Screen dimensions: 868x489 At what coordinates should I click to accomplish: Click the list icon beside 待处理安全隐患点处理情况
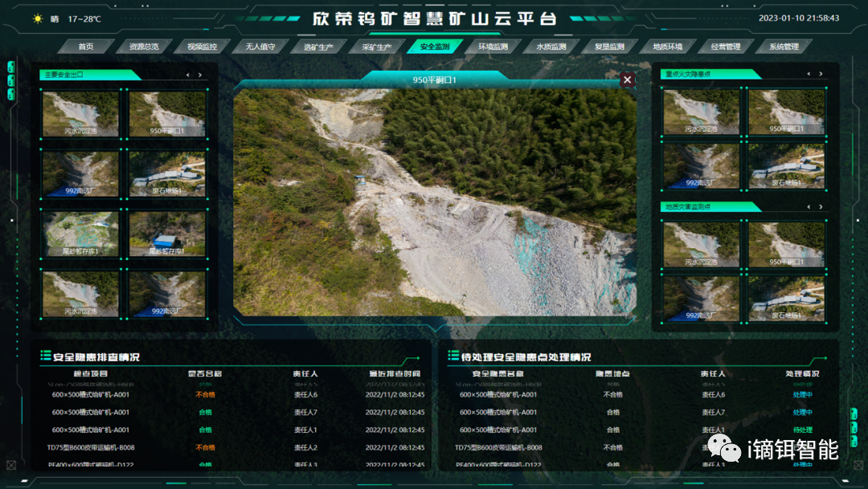click(454, 356)
